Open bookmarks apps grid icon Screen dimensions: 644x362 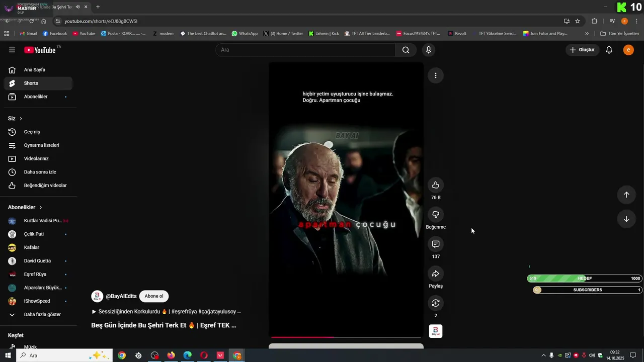(7, 34)
